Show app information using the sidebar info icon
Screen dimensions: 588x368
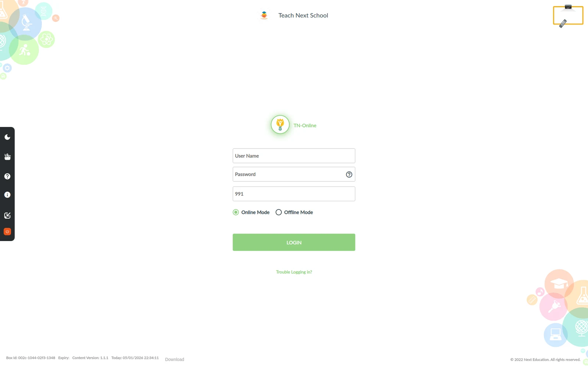click(7, 195)
